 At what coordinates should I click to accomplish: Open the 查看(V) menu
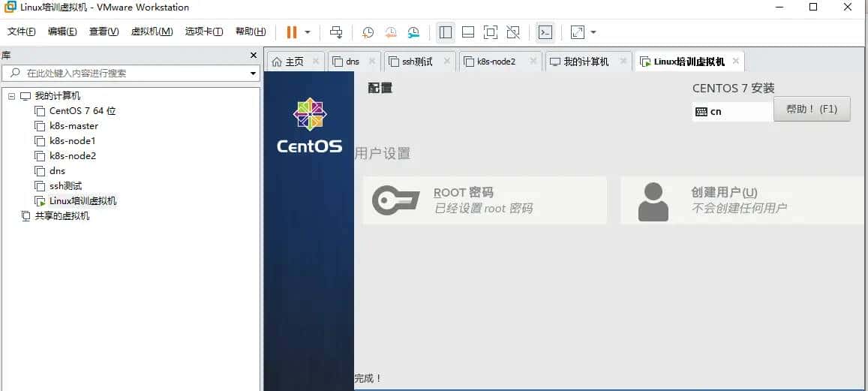click(104, 32)
